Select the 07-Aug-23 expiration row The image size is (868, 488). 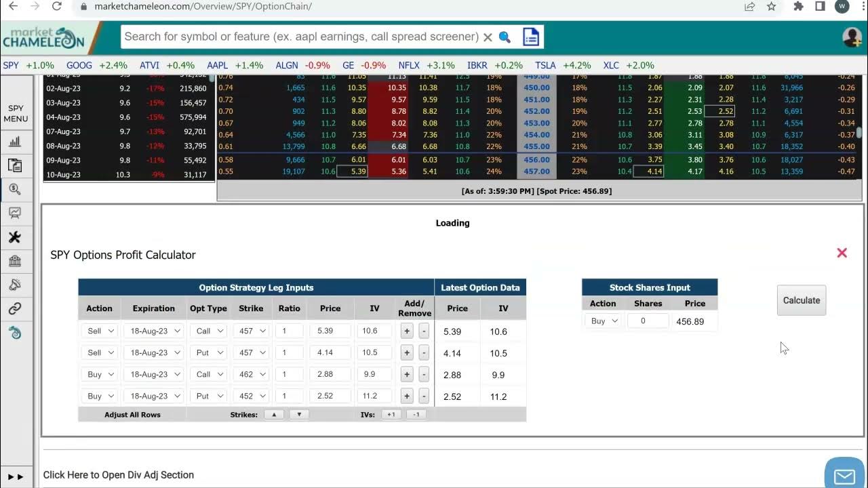(x=129, y=131)
